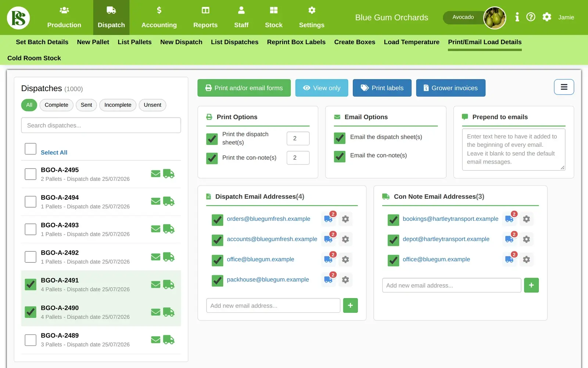This screenshot has width=588, height=368.
Task: Click the Search dispatches field
Action: (101, 125)
